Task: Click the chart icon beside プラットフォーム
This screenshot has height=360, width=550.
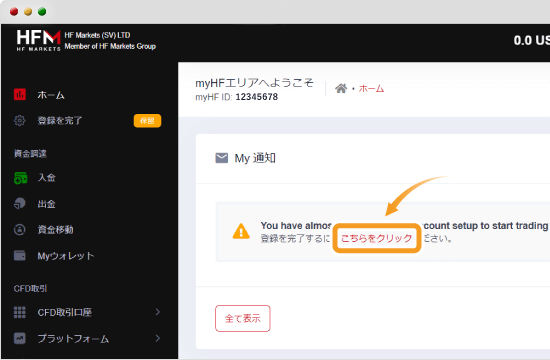Action: pos(20,338)
